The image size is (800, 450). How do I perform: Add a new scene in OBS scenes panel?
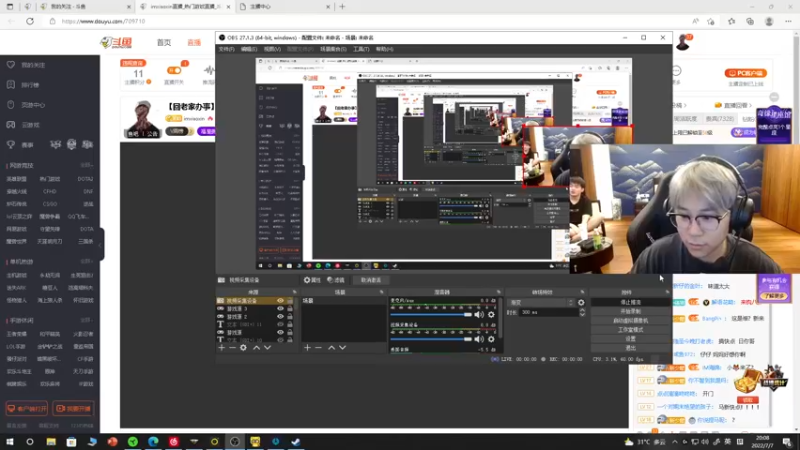click(307, 347)
